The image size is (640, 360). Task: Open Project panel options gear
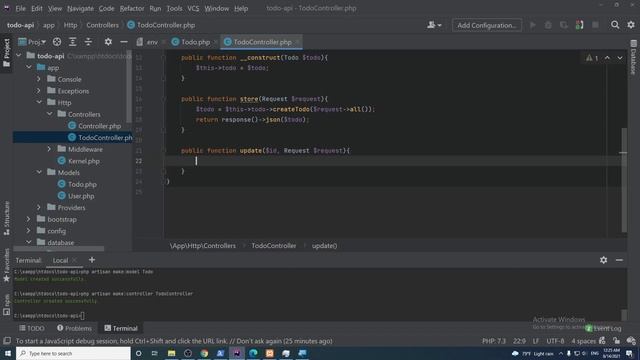[108, 42]
